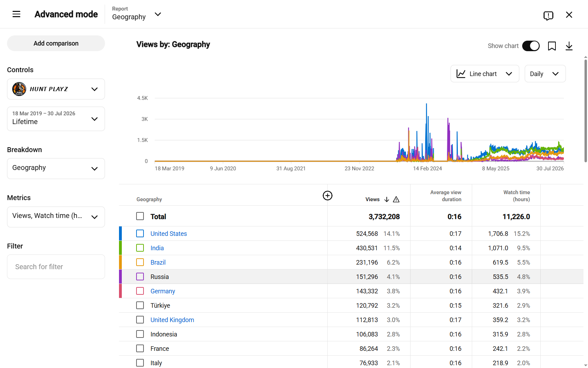Viewport: 588px width, 368px height.
Task: Click the add metric plus icon
Action: tap(328, 196)
